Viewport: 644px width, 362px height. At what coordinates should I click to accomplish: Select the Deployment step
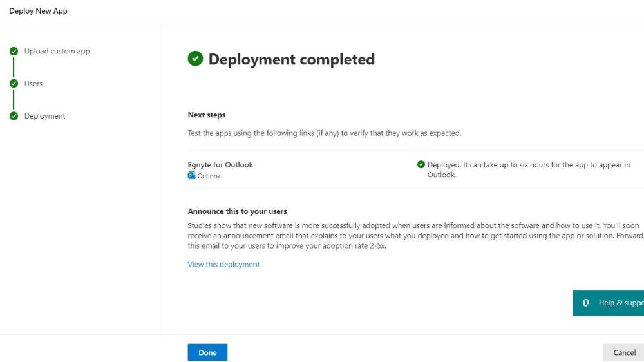click(44, 116)
